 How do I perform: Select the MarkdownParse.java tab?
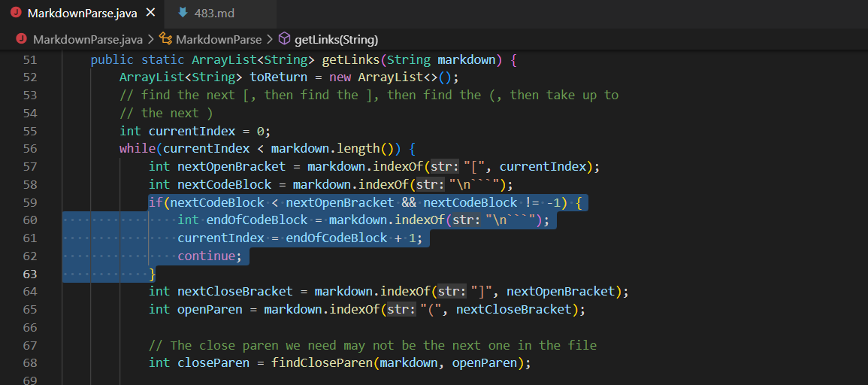click(82, 14)
